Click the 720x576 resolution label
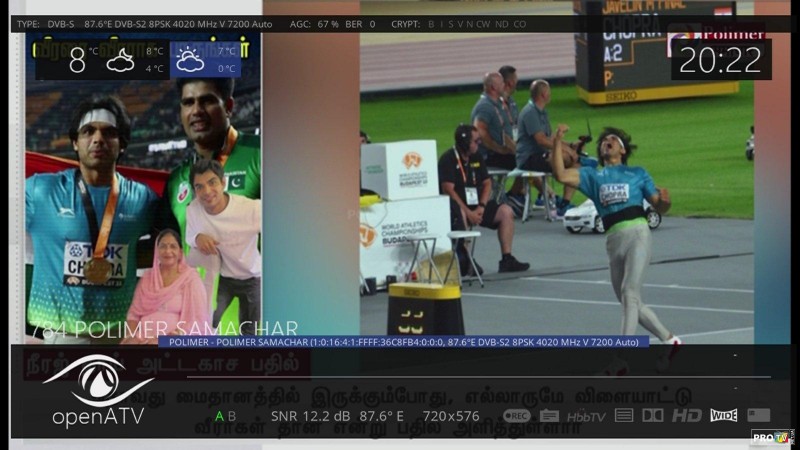Image resolution: width=800 pixels, height=450 pixels. click(x=451, y=416)
